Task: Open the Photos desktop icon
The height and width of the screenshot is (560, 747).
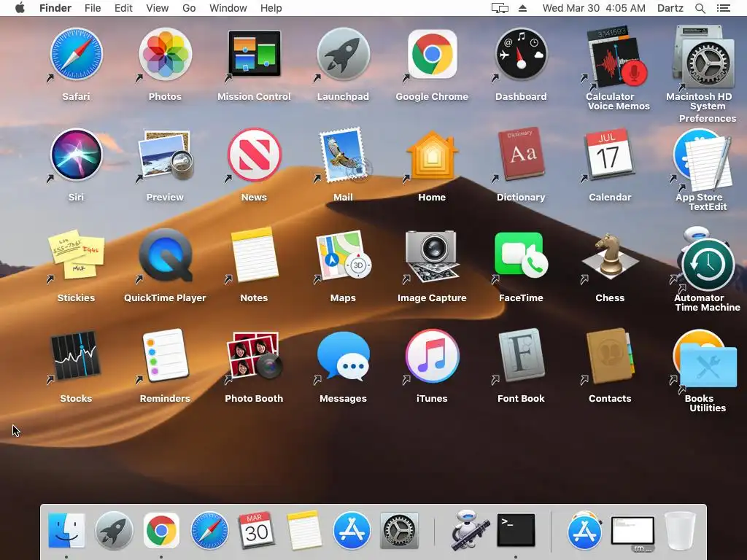Action: point(166,54)
